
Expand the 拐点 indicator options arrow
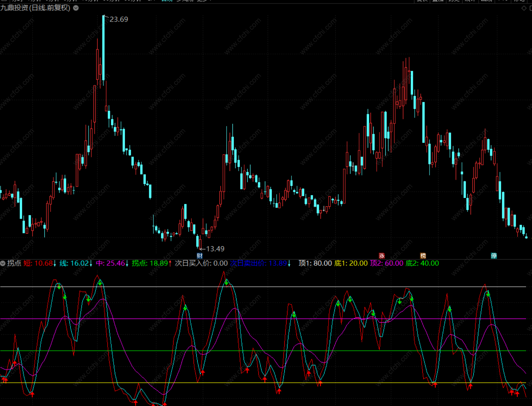pyautogui.click(x=3, y=263)
